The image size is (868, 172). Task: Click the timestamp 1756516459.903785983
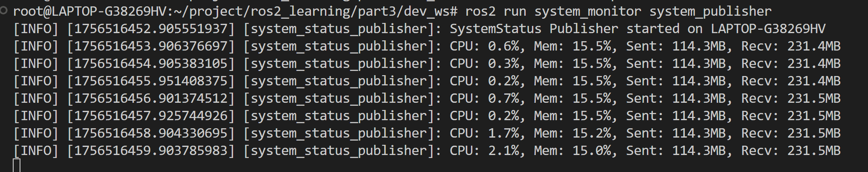[151, 151]
